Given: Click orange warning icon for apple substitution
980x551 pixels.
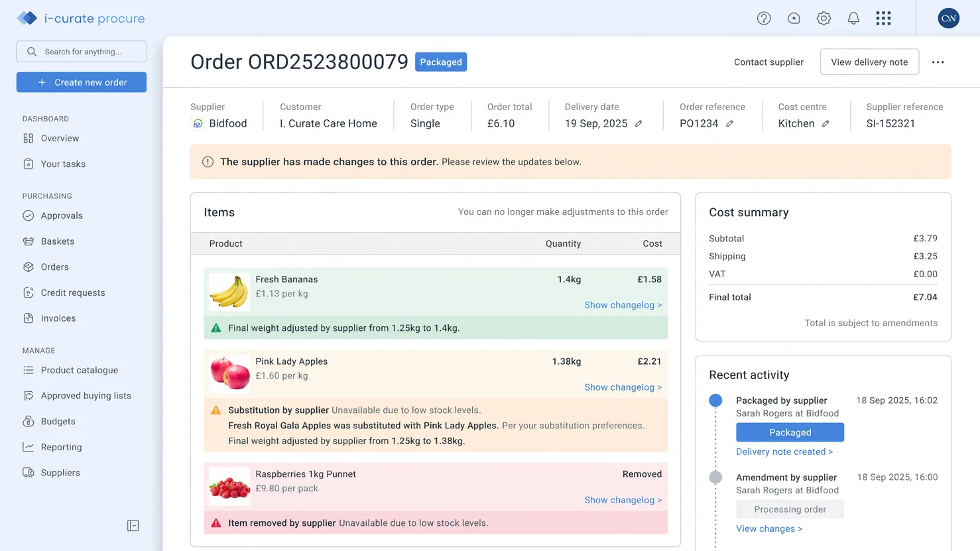Looking at the screenshot, I should pyautogui.click(x=216, y=410).
